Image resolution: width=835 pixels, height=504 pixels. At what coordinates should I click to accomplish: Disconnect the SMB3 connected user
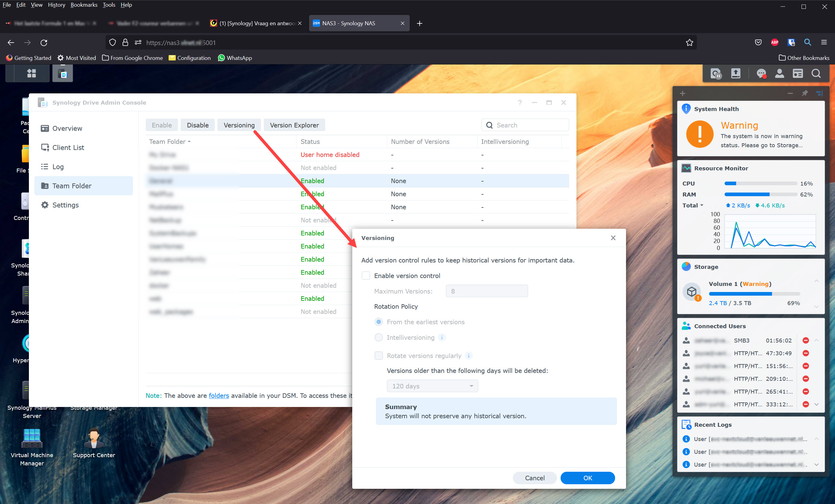click(x=805, y=340)
